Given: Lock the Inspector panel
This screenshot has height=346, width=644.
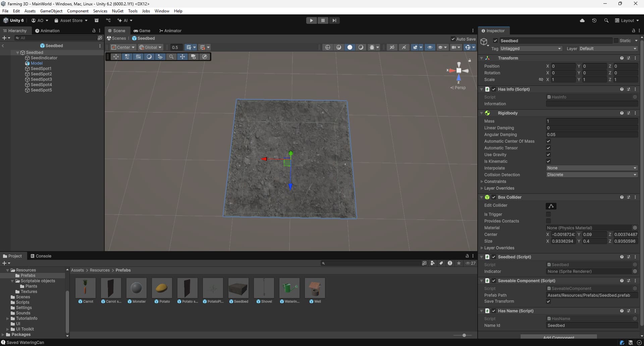Looking at the screenshot, I should (633, 31).
